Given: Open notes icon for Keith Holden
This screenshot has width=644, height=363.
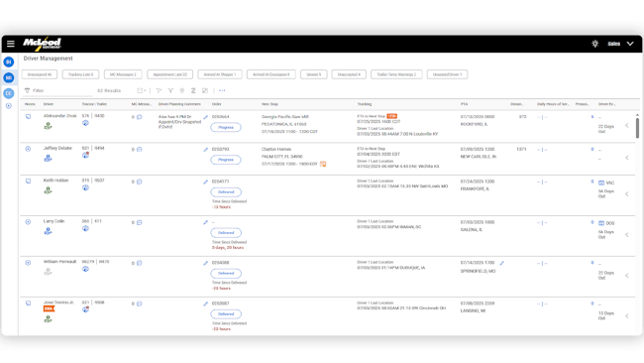Looking at the screenshot, I should [28, 181].
